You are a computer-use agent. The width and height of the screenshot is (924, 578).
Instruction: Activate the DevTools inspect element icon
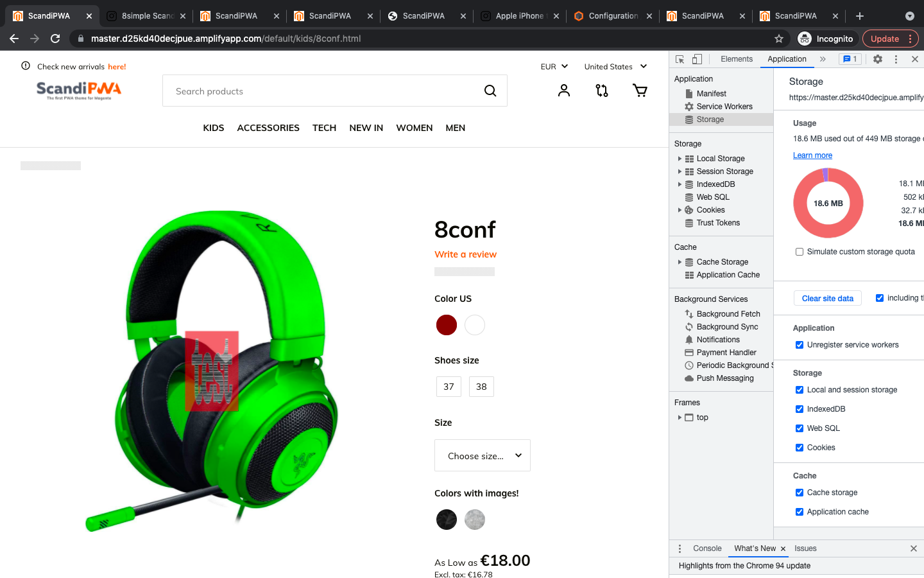coord(678,58)
